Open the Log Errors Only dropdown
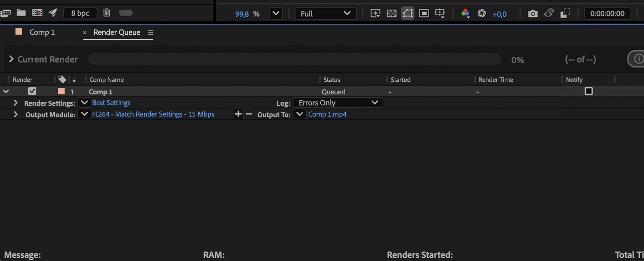The image size is (644, 261). coord(338,102)
